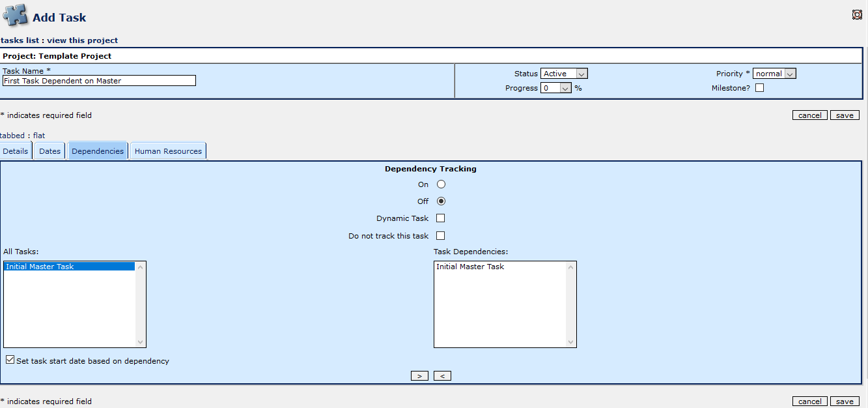Switch to the Dates tab

(49, 151)
